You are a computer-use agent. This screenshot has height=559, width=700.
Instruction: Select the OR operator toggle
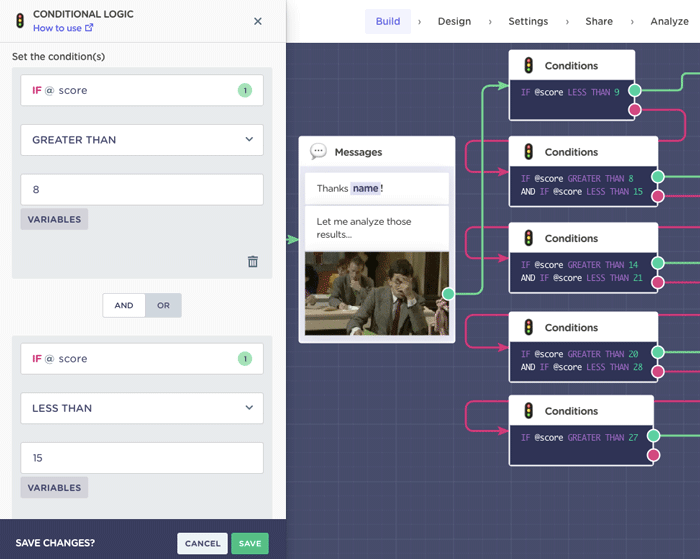tap(163, 305)
